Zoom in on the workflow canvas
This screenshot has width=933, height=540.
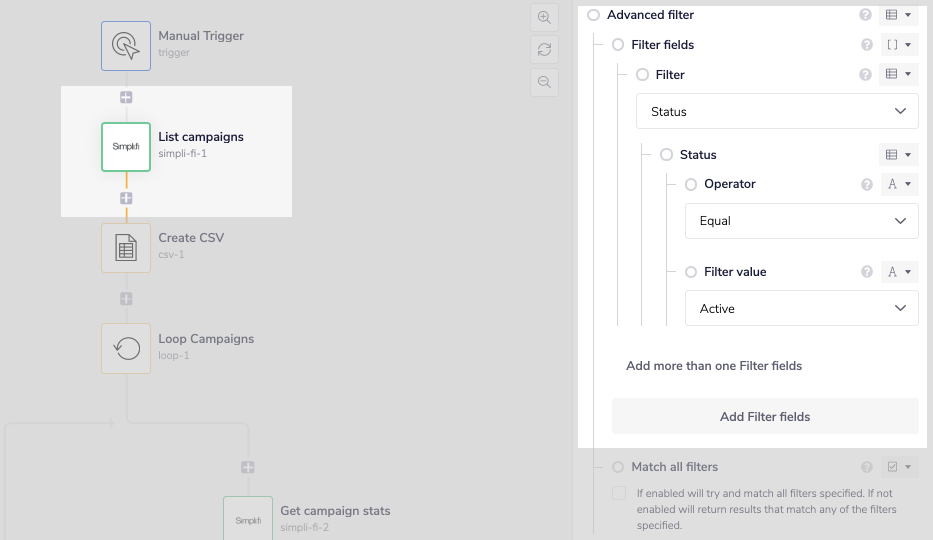(545, 17)
